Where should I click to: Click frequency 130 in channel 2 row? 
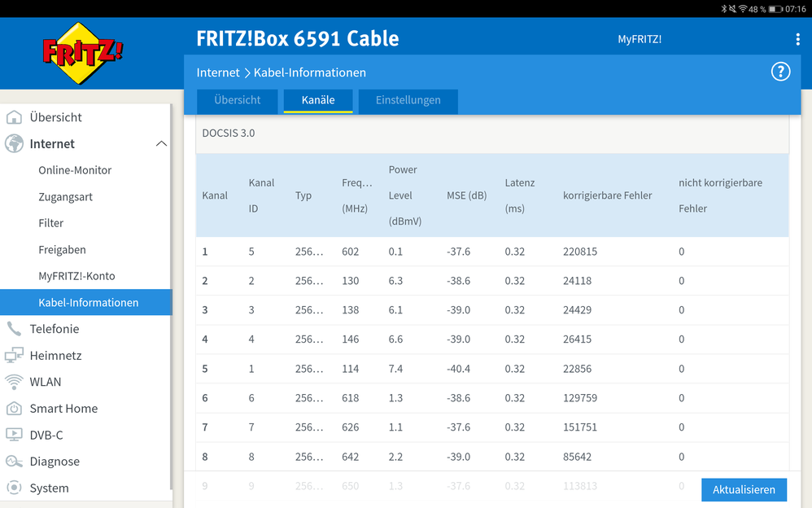pyautogui.click(x=350, y=281)
